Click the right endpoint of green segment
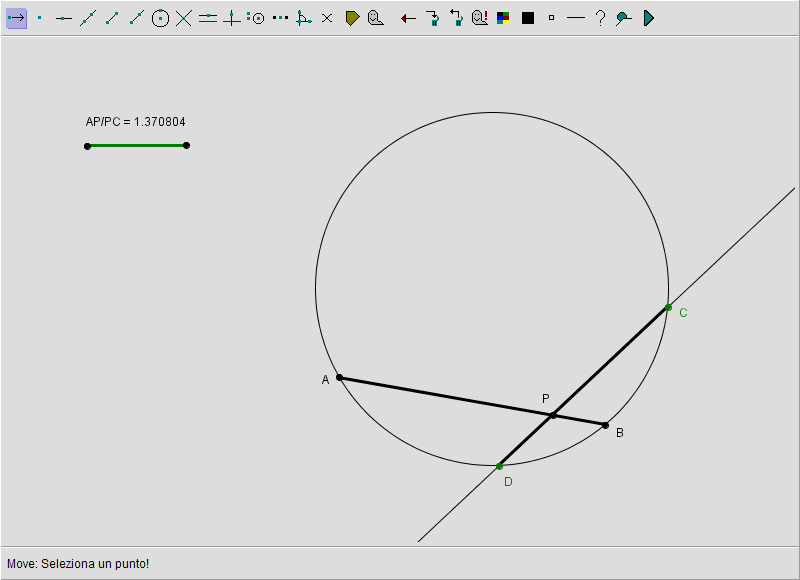The height and width of the screenshot is (580, 800). tap(186, 145)
